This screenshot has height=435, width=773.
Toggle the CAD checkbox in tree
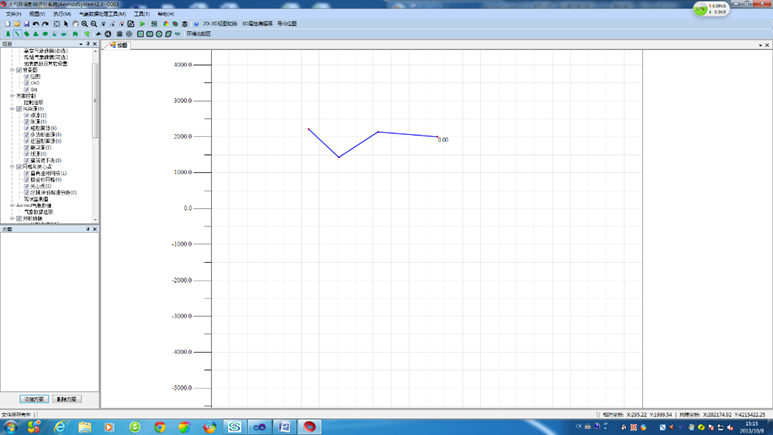(26, 83)
